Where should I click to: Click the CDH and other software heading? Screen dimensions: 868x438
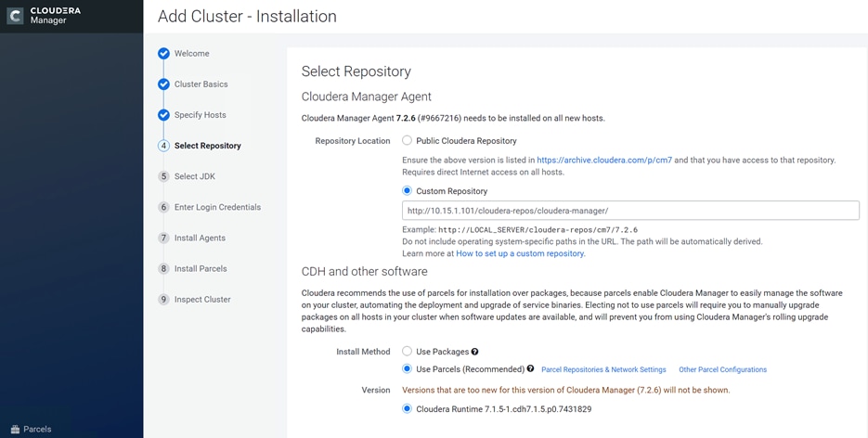pyautogui.click(x=364, y=272)
